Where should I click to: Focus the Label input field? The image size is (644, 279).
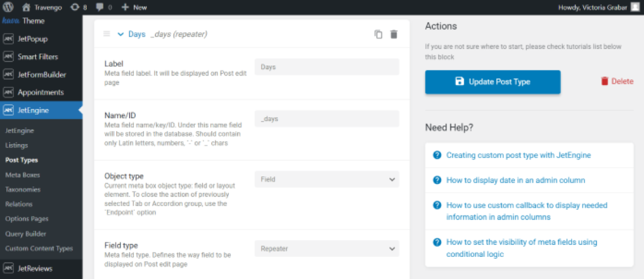point(327,67)
